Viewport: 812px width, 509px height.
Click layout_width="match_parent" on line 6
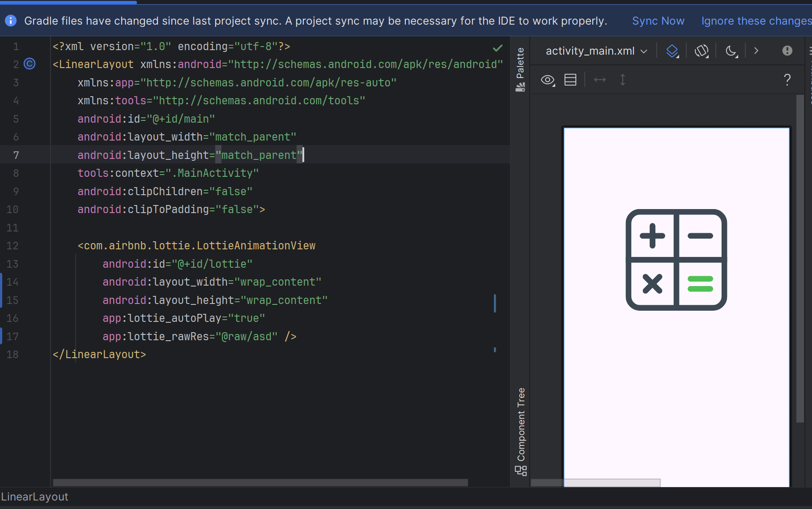187,137
